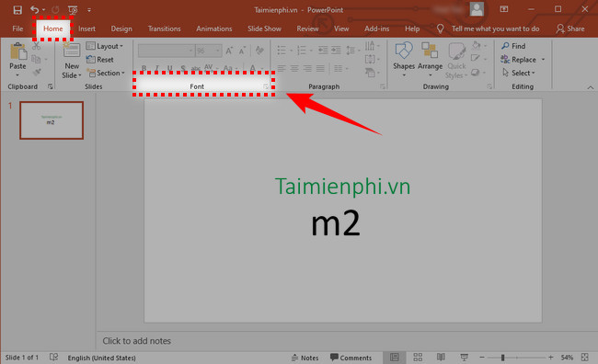Open the font name combo box
The height and width of the screenshot is (364, 598).
[166, 51]
